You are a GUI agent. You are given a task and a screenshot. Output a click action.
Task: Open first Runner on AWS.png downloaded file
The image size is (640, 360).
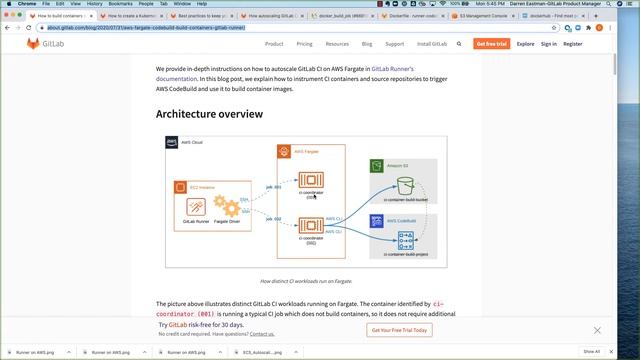tap(35, 352)
